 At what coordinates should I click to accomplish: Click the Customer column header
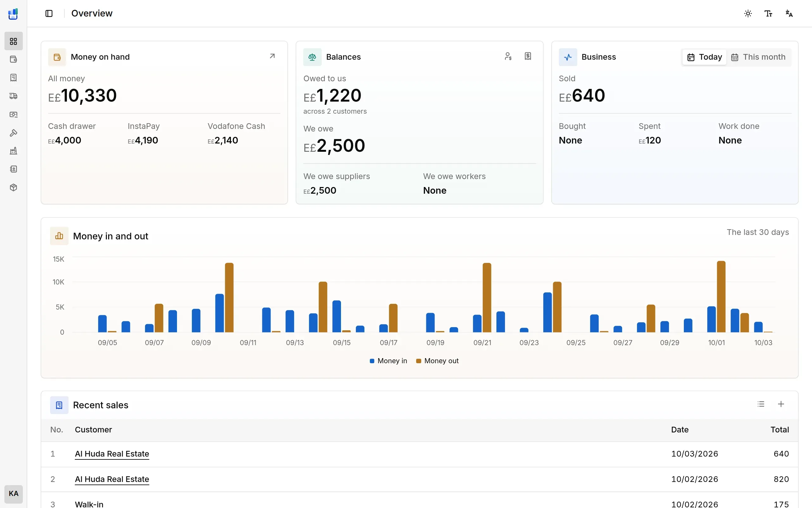coord(93,430)
